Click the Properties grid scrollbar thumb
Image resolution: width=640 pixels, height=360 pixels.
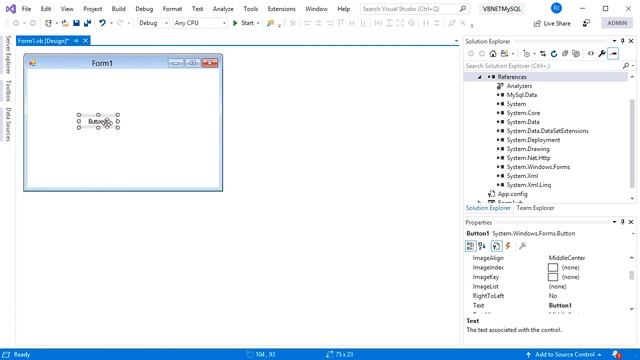coord(631,276)
